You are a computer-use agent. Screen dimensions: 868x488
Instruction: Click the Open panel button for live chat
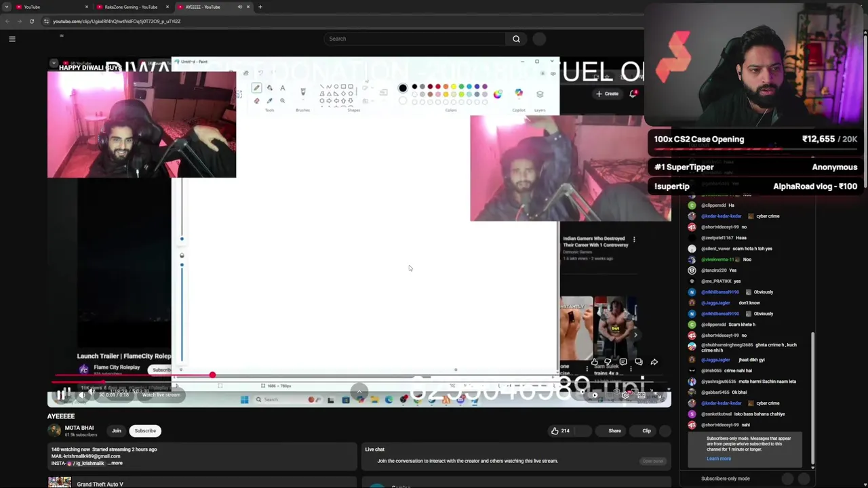pos(653,461)
